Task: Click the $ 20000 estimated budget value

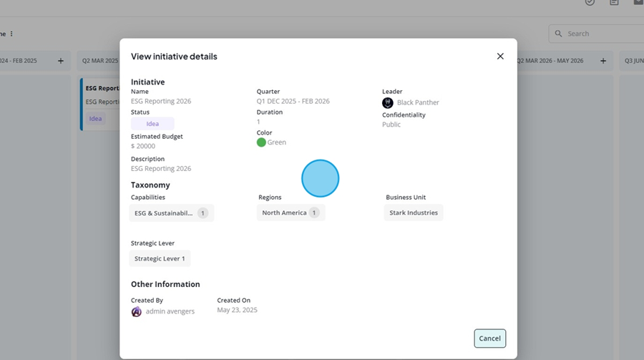Action: pyautogui.click(x=143, y=146)
